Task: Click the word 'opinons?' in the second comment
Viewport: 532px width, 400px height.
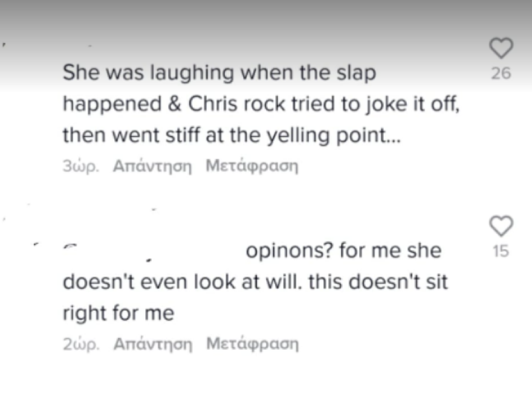Action: (288, 251)
